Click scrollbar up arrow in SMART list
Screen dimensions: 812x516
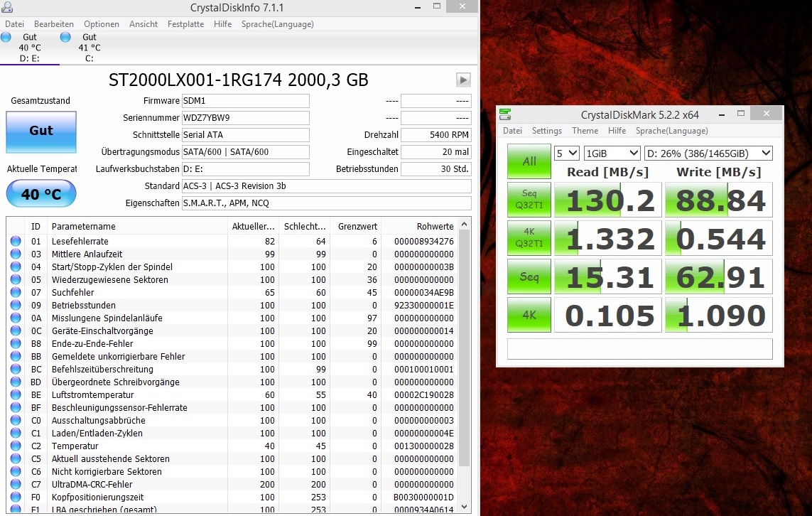tap(464, 225)
